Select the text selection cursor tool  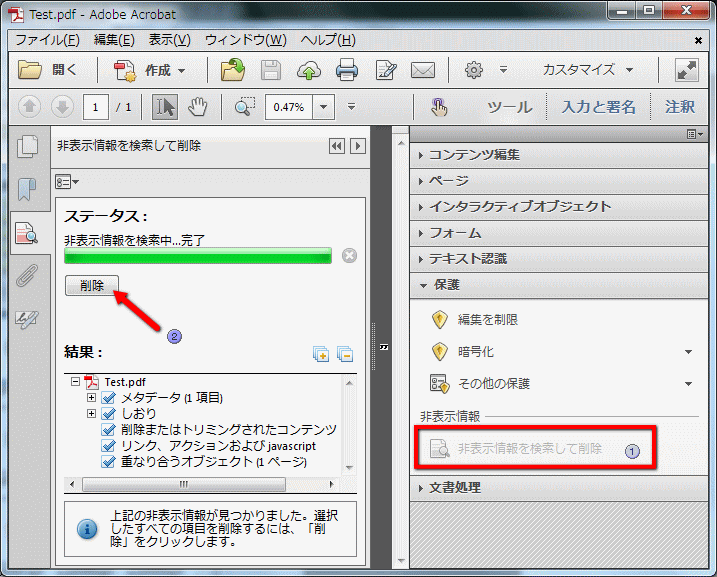165,107
